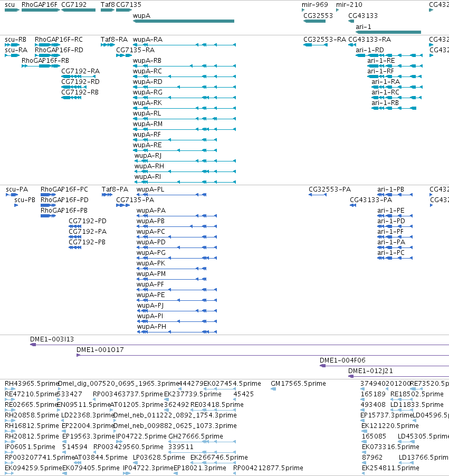Open the CG7192 gene feature label

point(74,5)
